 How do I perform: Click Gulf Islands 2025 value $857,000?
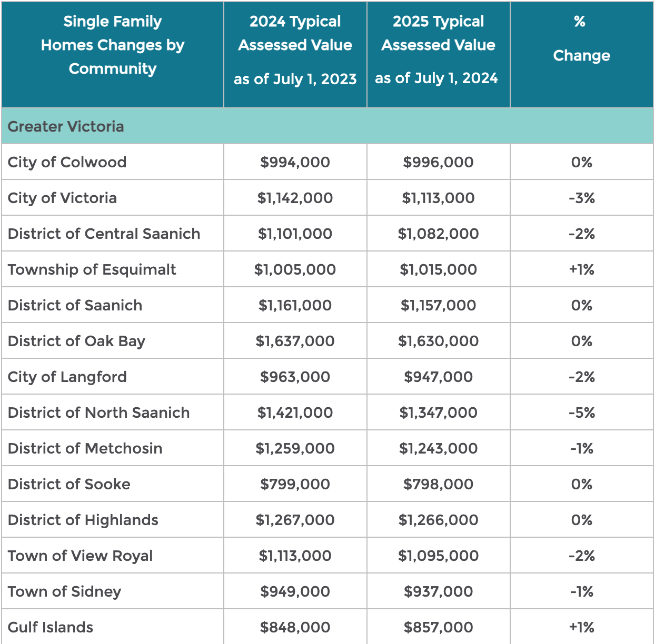point(438,627)
